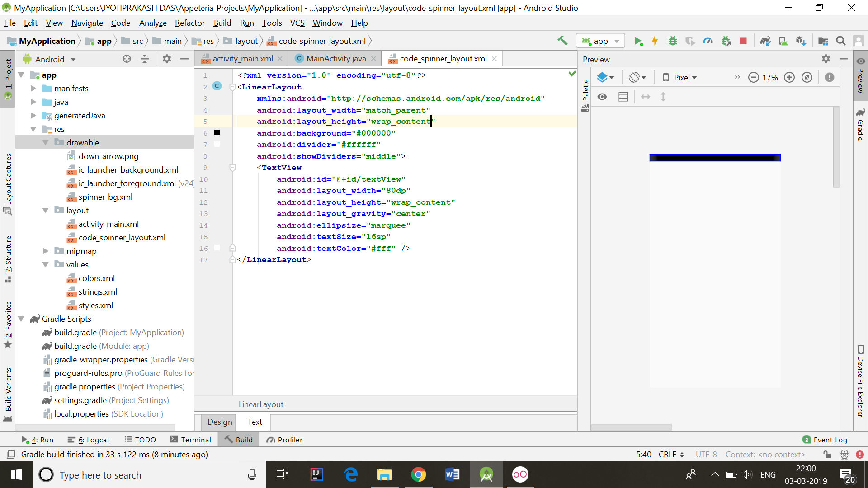868x488 pixels.
Task: Switch to the Design view tab
Action: 220,422
